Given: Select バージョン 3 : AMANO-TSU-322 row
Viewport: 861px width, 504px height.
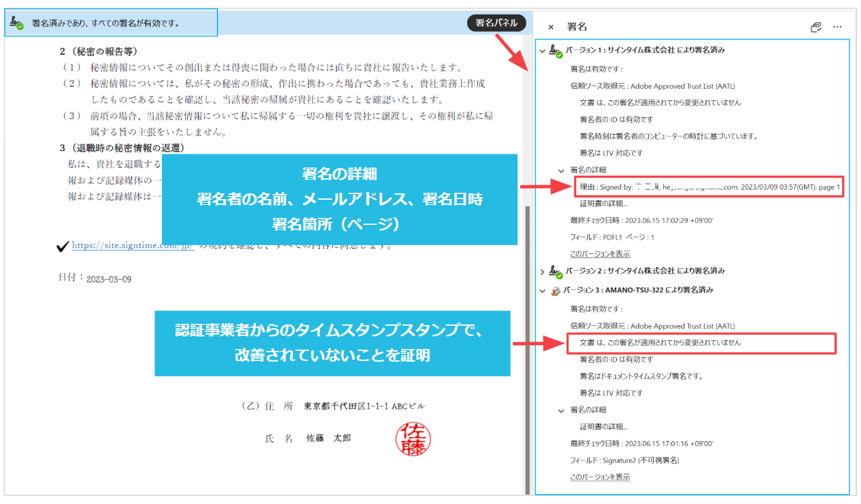Looking at the screenshot, I should [x=639, y=290].
